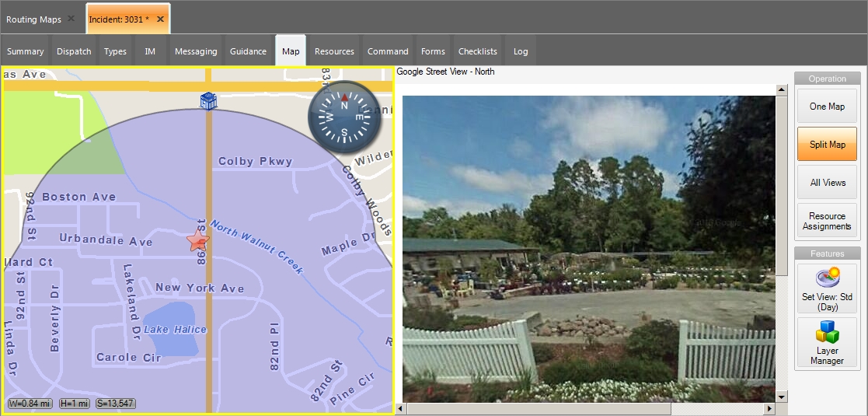Image resolution: width=868 pixels, height=416 pixels.
Task: Close the Routing Maps tab
Action: pyautogui.click(x=71, y=19)
